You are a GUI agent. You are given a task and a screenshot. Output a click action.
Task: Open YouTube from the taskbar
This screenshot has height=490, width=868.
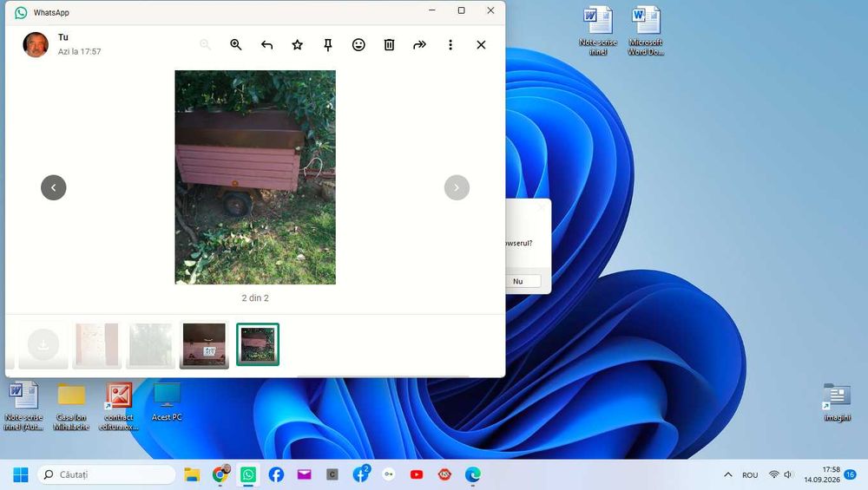pos(417,474)
